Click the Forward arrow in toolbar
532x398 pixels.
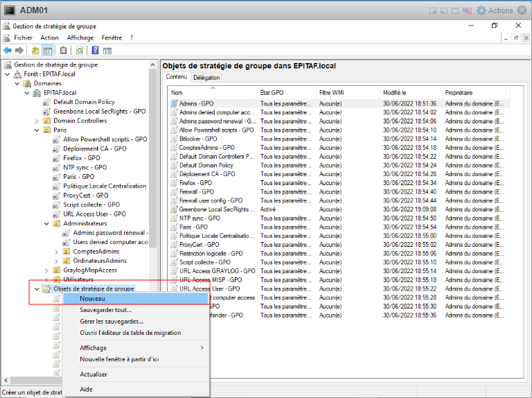click(19, 51)
